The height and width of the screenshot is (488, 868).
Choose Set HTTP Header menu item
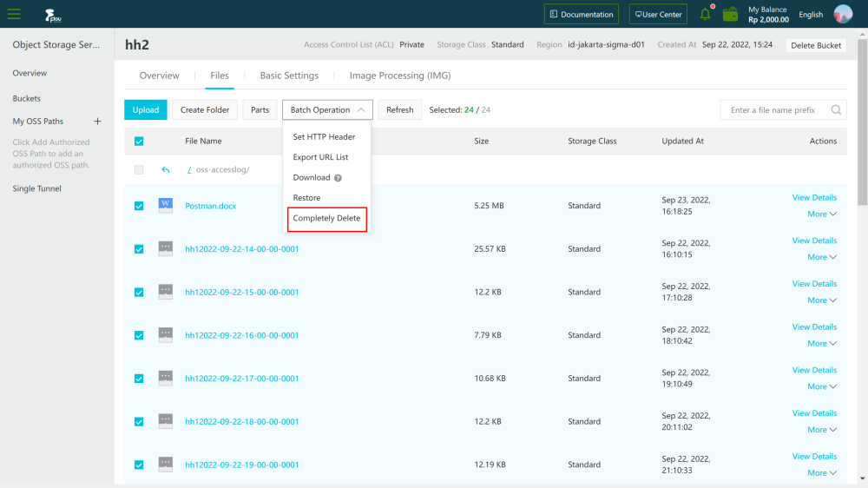(x=324, y=137)
